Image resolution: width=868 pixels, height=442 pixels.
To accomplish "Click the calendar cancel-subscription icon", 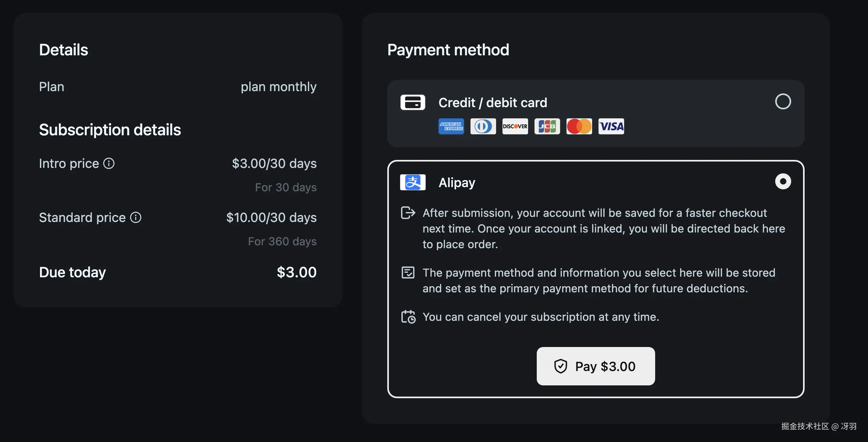I will (x=408, y=317).
